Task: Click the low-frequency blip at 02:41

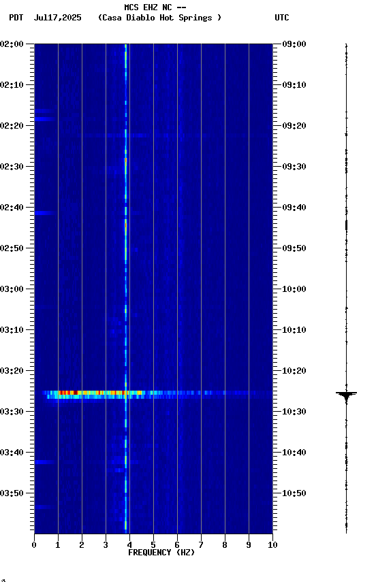Action: 45,213
